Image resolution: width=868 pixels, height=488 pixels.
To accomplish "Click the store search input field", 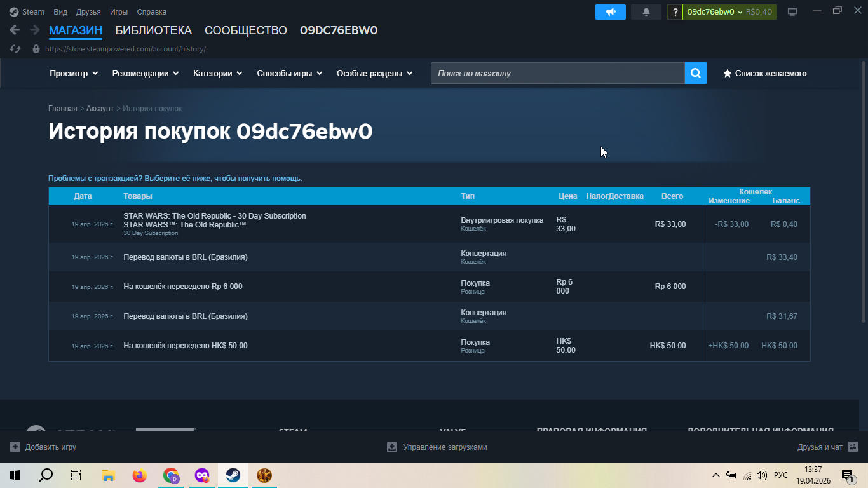I will click(x=558, y=73).
